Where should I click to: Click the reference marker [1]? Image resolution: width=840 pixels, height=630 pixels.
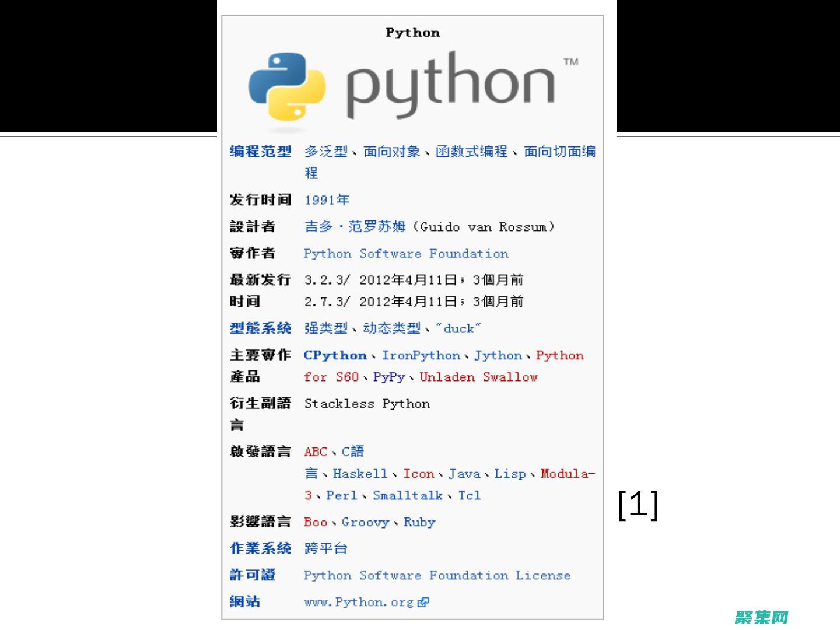[x=638, y=506]
